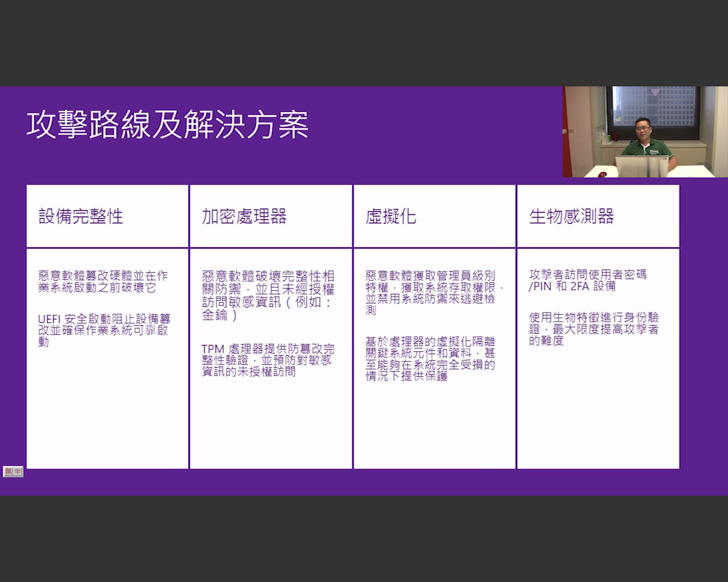Image resolution: width=728 pixels, height=582 pixels.
Task: Click the presenter webcam video thumbnail
Action: coord(645,132)
